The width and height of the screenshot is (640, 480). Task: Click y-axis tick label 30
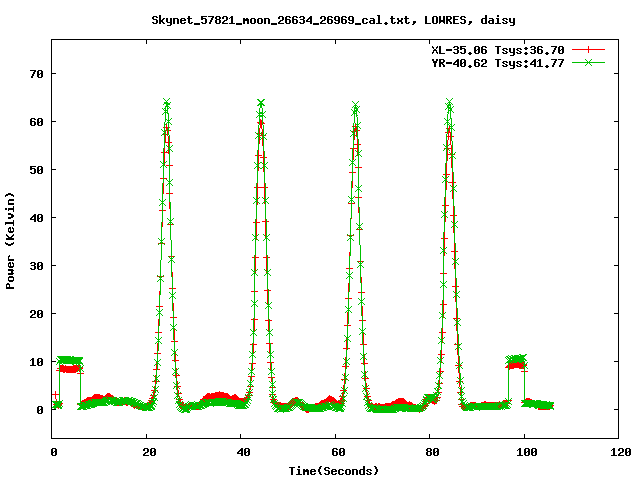tap(36, 266)
